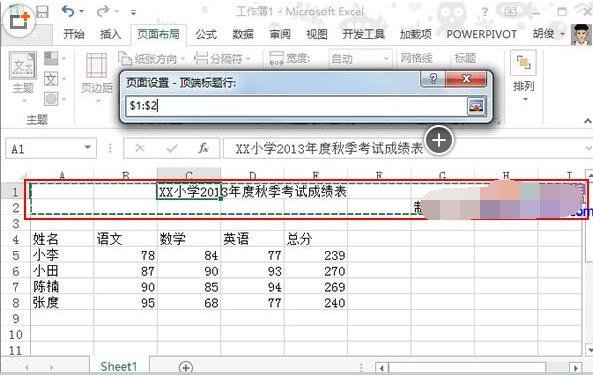Confirm entry with the checkmark button
Image resolution: width=593 pixels, height=375 pixels.
tap(172, 148)
